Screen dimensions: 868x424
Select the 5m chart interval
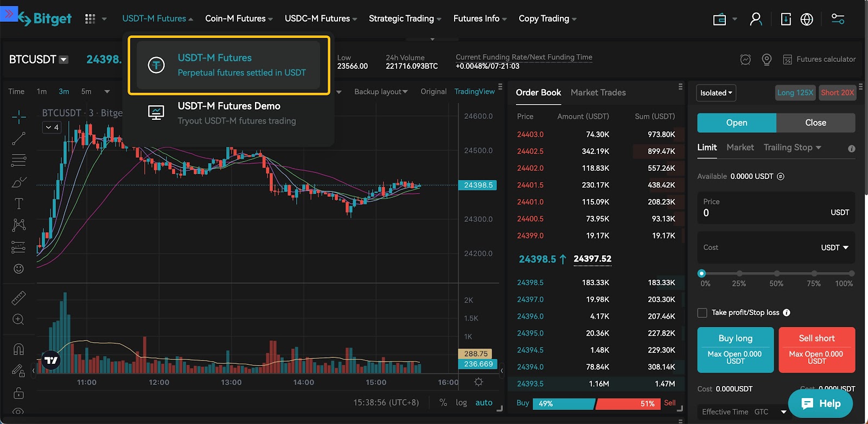pos(86,92)
